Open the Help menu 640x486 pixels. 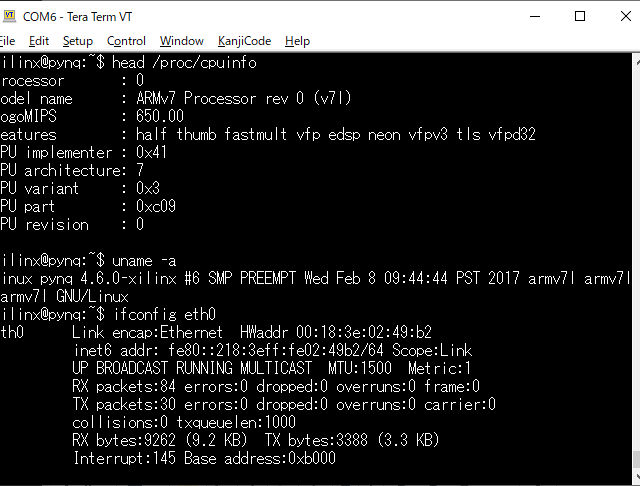pyautogui.click(x=297, y=41)
